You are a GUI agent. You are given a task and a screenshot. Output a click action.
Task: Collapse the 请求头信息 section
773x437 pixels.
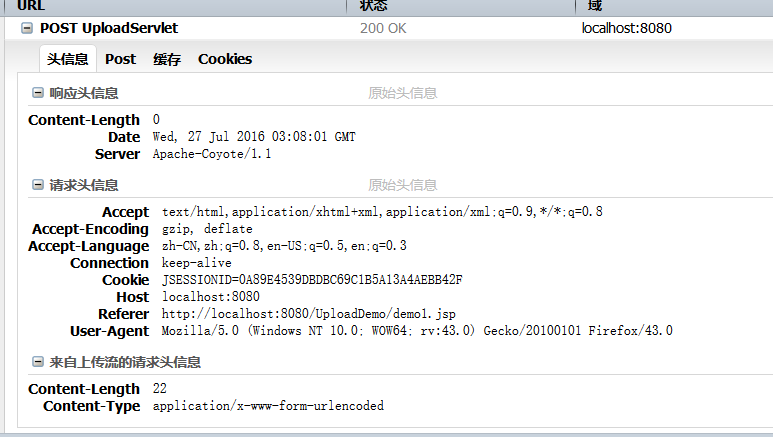(37, 185)
